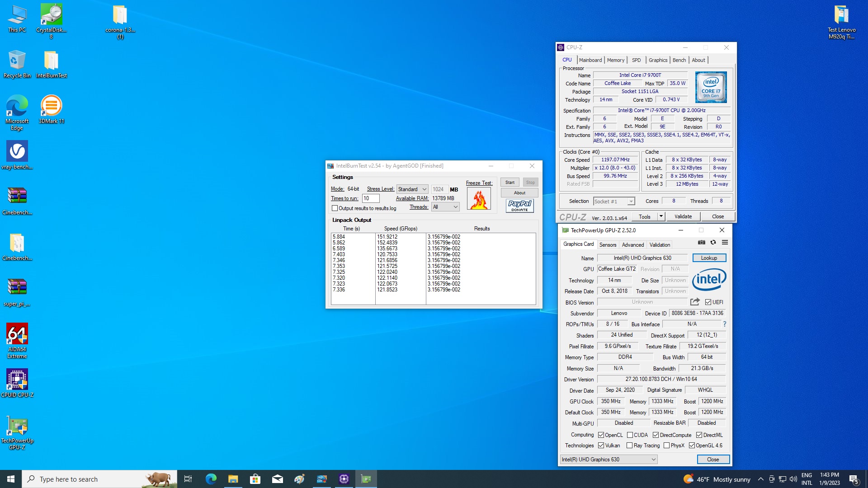
Task: Switch to SPD tab in CPU-Z
Action: tap(636, 60)
